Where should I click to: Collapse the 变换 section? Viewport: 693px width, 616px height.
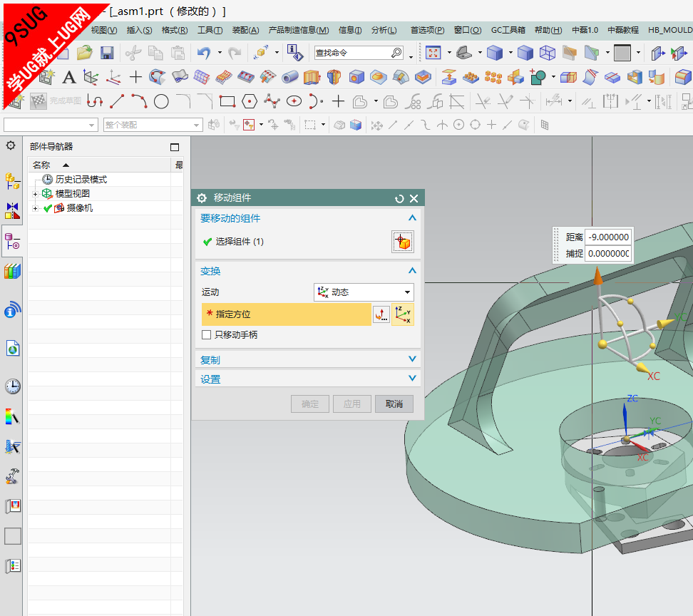point(412,270)
